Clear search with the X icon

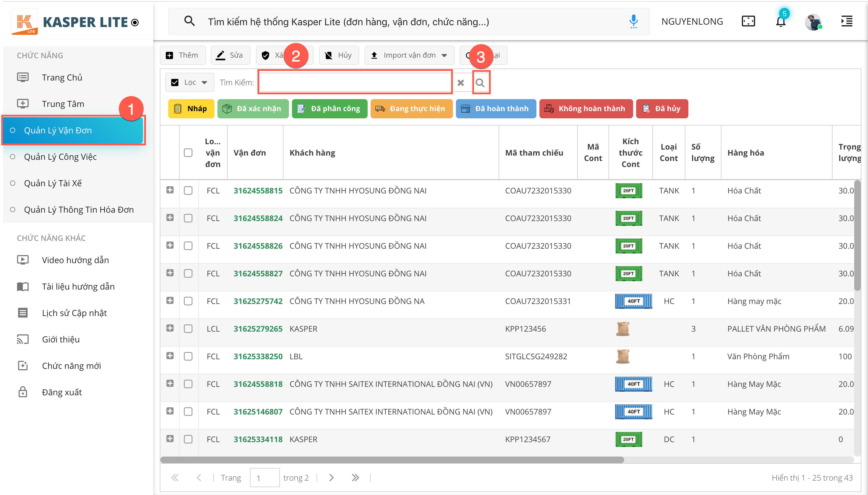pyautogui.click(x=460, y=83)
